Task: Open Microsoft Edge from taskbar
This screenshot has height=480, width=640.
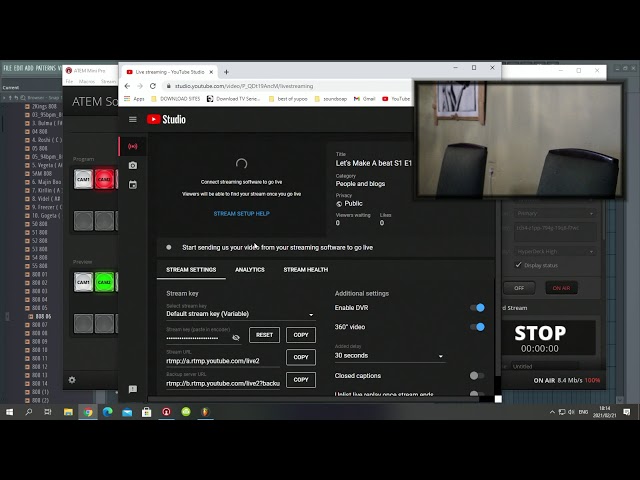Action: (107, 412)
